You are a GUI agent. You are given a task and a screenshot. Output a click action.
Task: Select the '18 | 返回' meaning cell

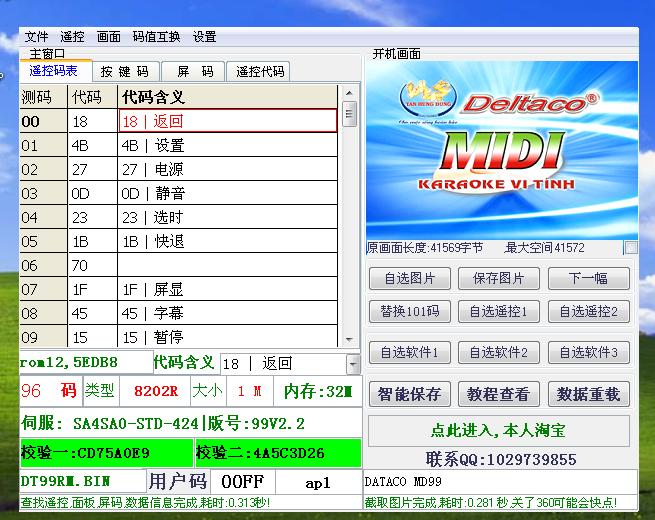(228, 121)
